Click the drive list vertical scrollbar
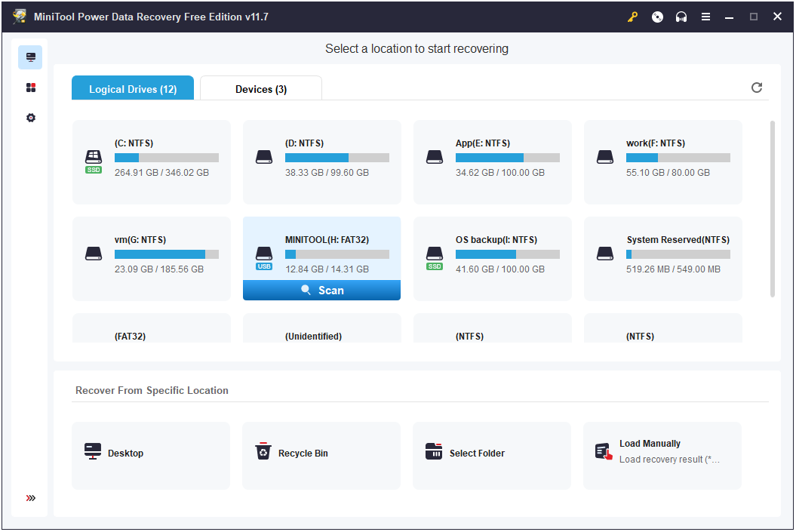Screen dimensions: 796x532 [x=773, y=208]
